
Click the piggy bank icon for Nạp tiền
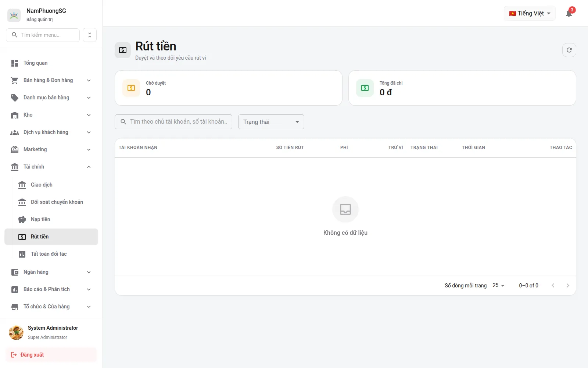pyautogui.click(x=22, y=220)
